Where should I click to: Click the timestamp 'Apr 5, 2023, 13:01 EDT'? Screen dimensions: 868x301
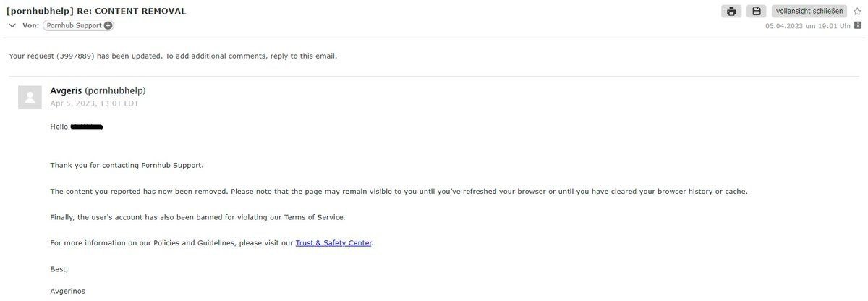click(x=94, y=103)
